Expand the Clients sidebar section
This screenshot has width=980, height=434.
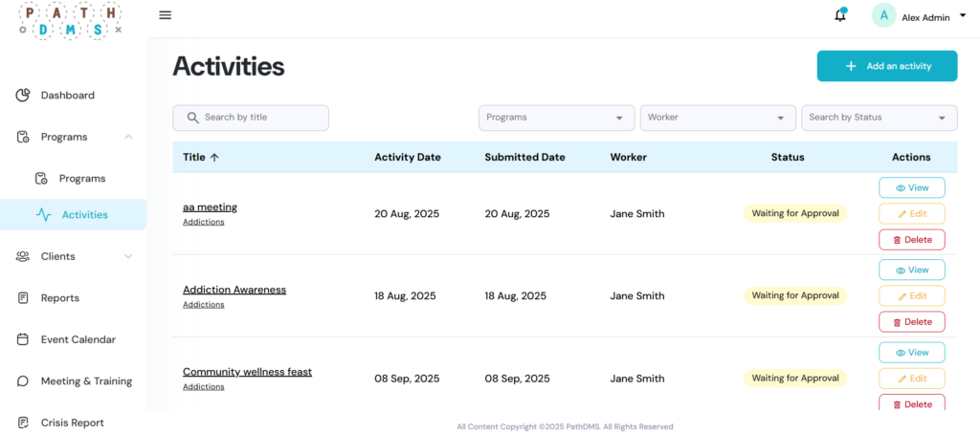click(128, 256)
